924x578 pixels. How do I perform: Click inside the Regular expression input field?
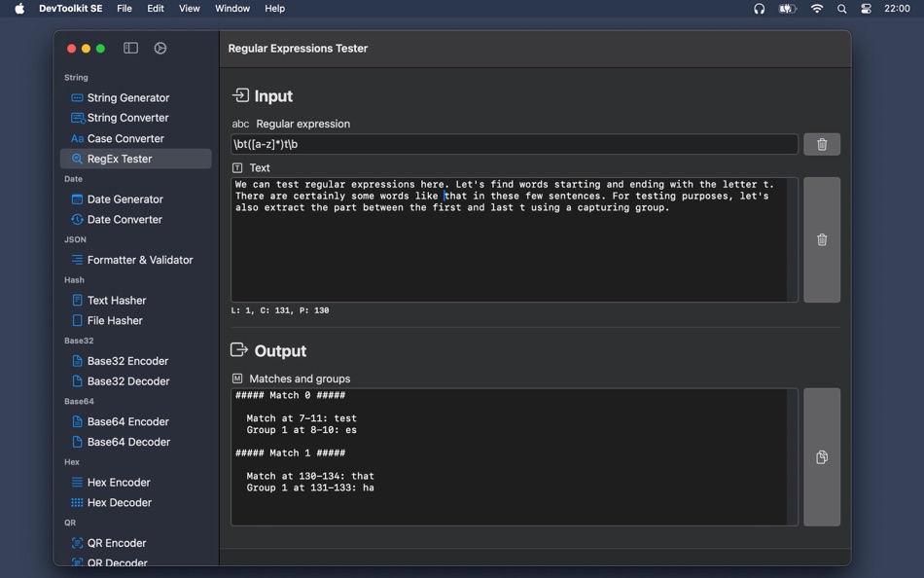click(x=515, y=144)
